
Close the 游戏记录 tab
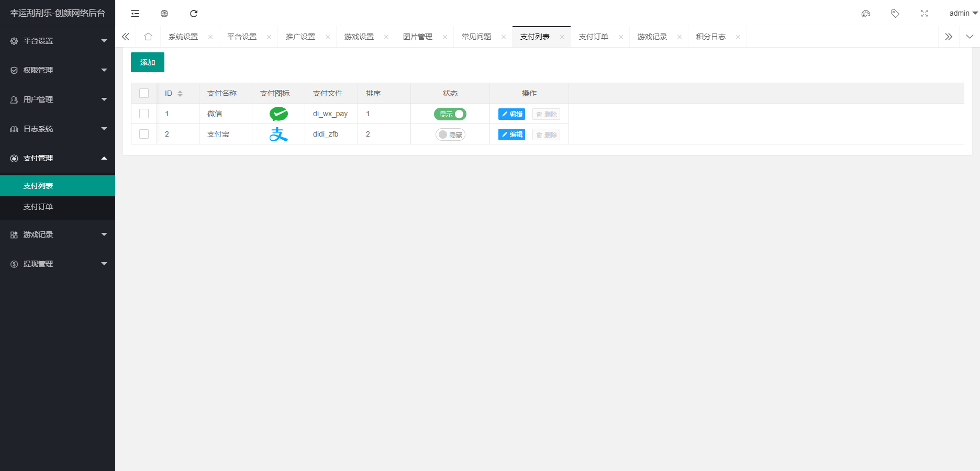[680, 37]
